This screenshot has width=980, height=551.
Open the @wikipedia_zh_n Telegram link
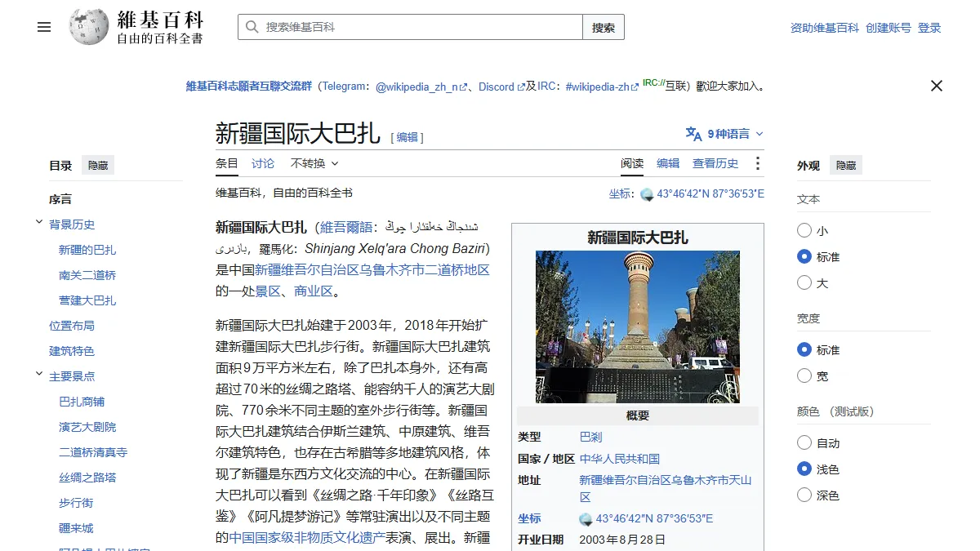click(421, 87)
